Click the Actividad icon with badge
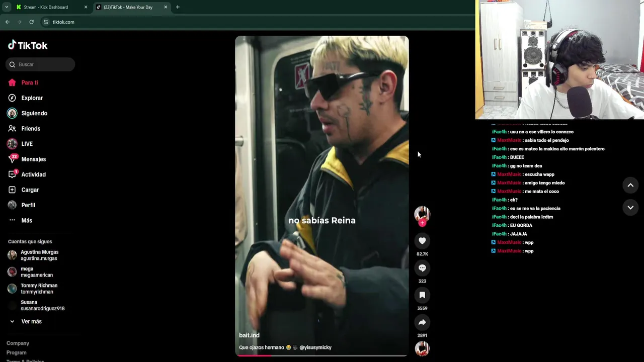Viewport: 644px width, 362px height. (x=12, y=174)
